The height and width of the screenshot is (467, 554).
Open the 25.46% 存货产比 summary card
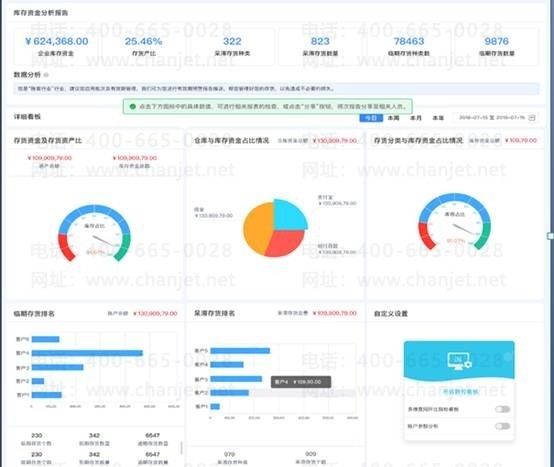(143, 47)
